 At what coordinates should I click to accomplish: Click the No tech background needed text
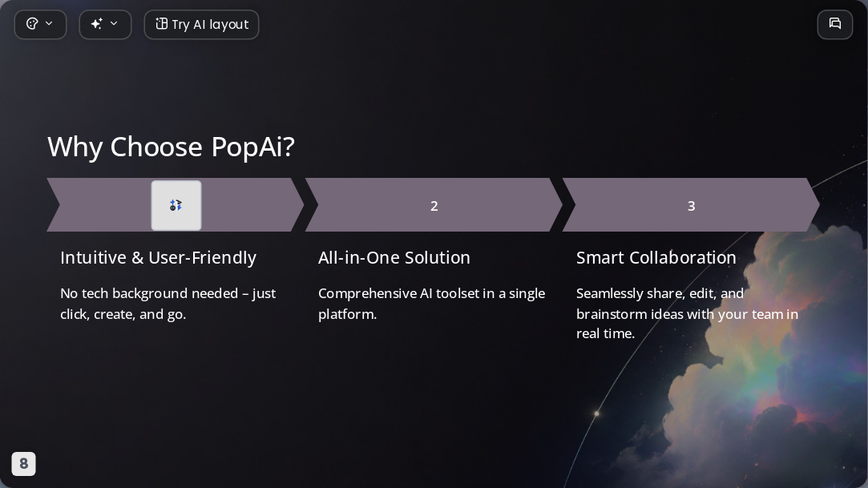(168, 304)
